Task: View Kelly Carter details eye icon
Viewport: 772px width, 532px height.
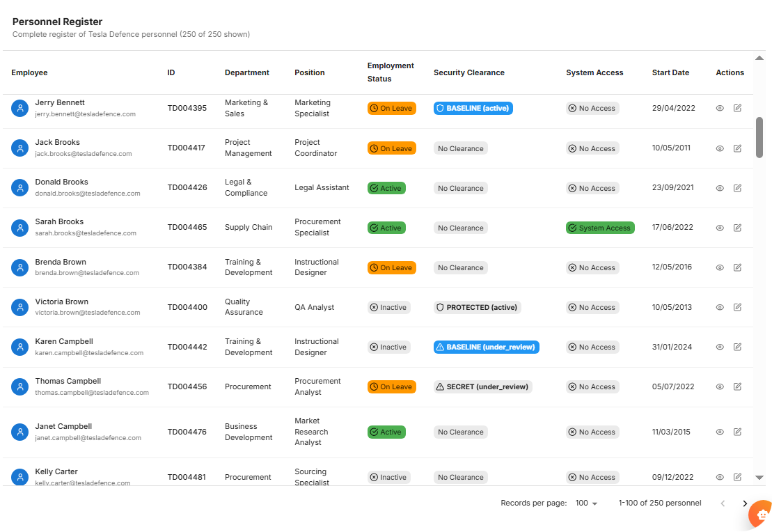Action: coord(720,477)
